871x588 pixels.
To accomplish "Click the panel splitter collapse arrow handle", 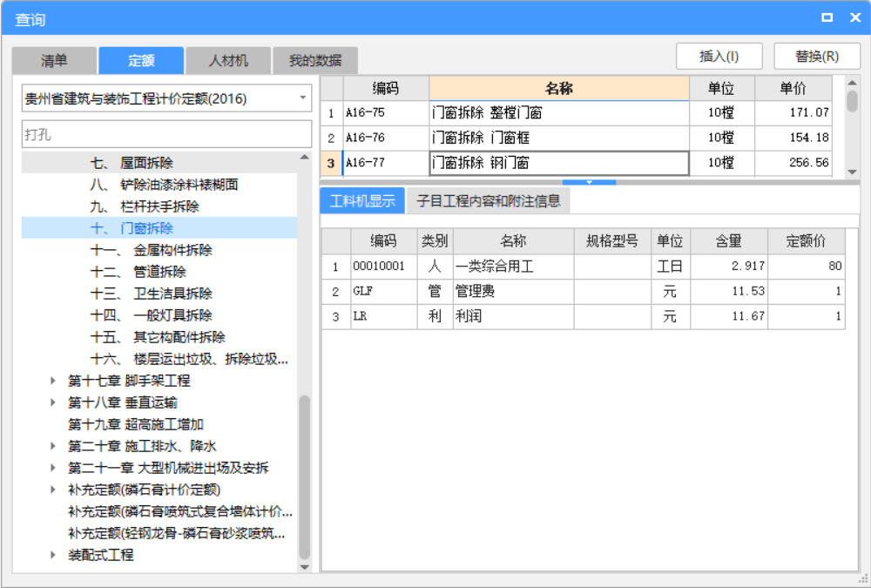I will click(x=589, y=182).
